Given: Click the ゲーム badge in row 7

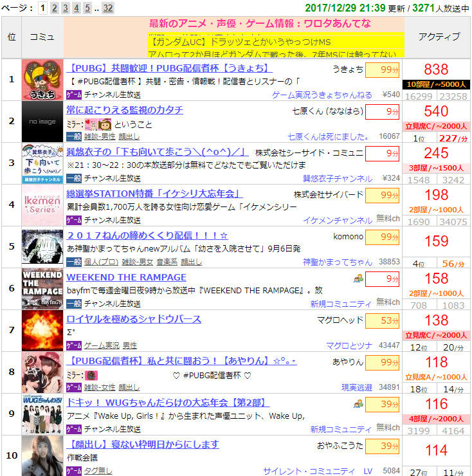Looking at the screenshot, I should tap(74, 345).
